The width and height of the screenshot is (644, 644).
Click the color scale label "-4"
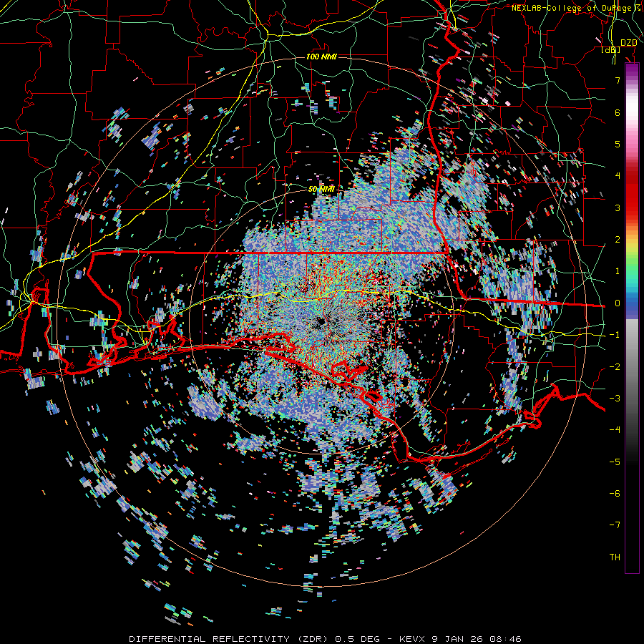[615, 430]
